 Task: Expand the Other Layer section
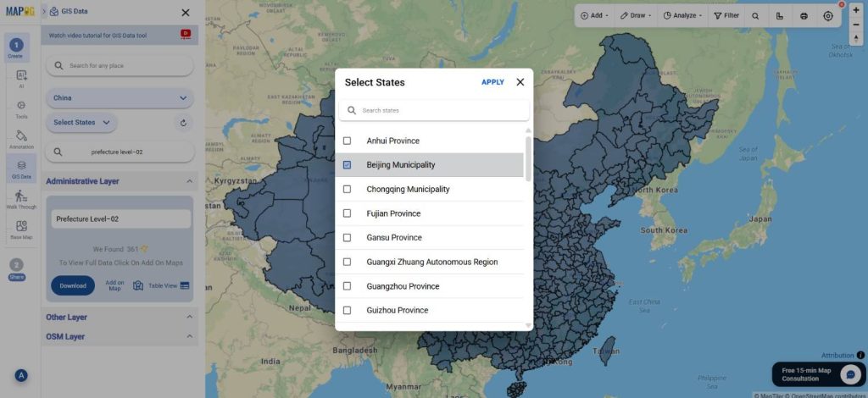pos(189,317)
